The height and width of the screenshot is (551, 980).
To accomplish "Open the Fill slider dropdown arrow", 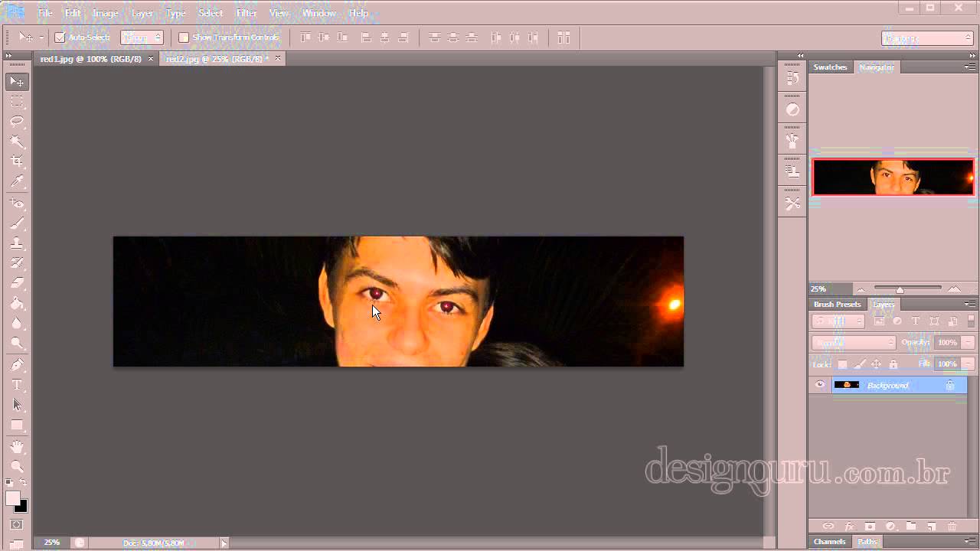I will click(x=968, y=364).
